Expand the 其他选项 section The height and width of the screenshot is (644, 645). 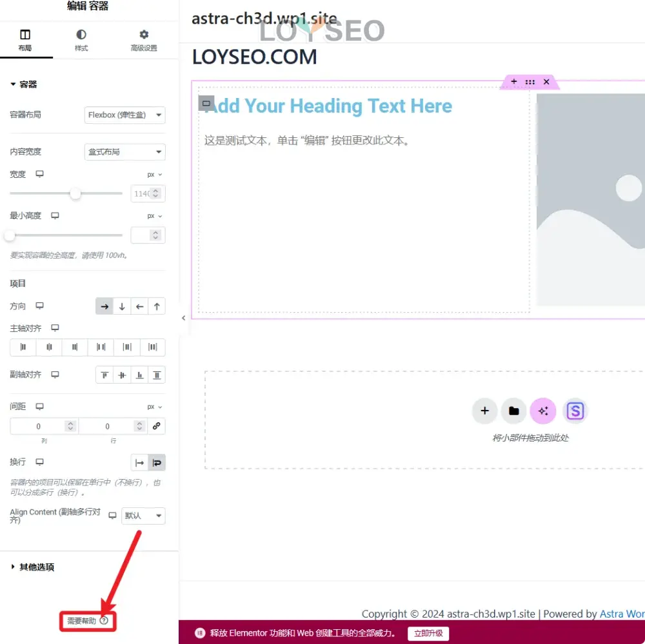pos(32,567)
